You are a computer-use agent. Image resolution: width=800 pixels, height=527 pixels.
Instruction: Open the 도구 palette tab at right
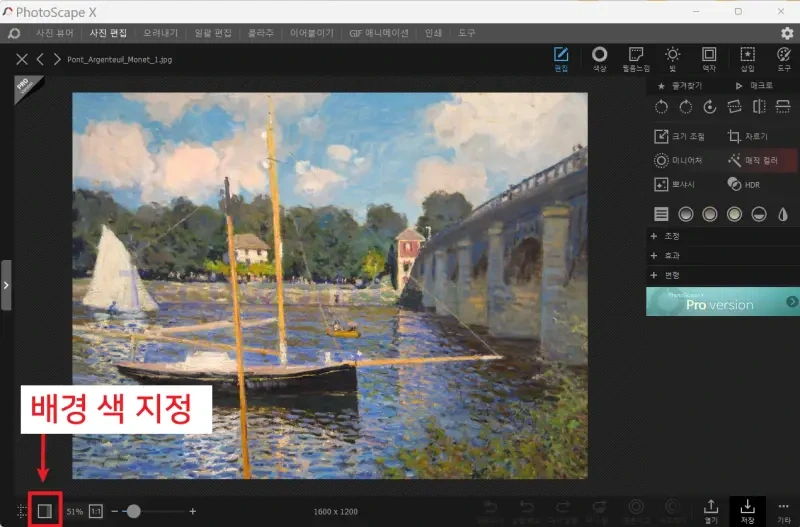[x=784, y=59]
